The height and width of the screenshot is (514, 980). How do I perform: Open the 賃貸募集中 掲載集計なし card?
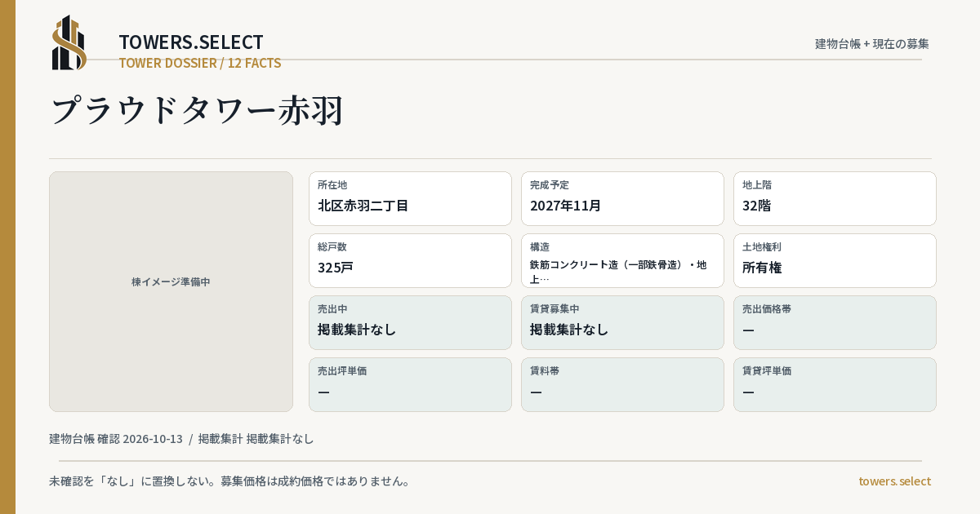click(622, 322)
